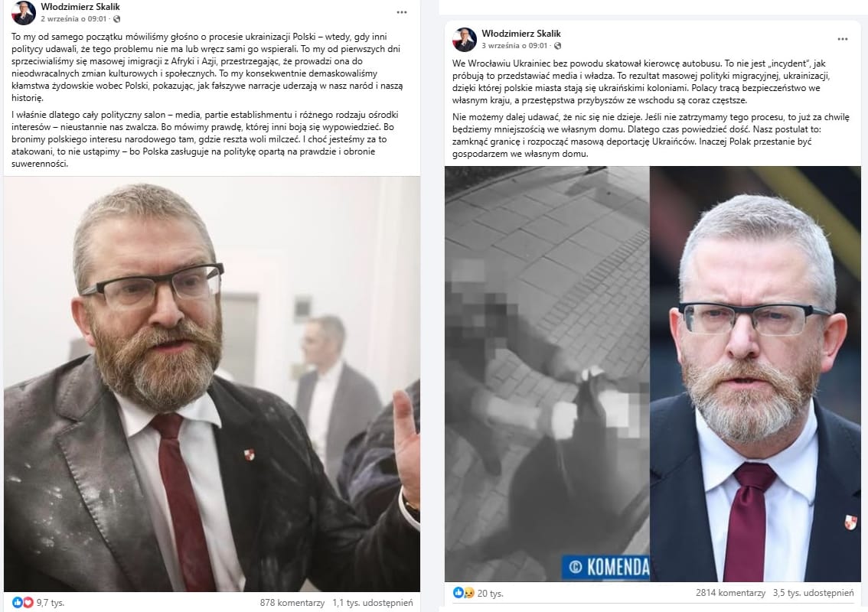Show the 9,7 tys. reactions list

click(51, 603)
